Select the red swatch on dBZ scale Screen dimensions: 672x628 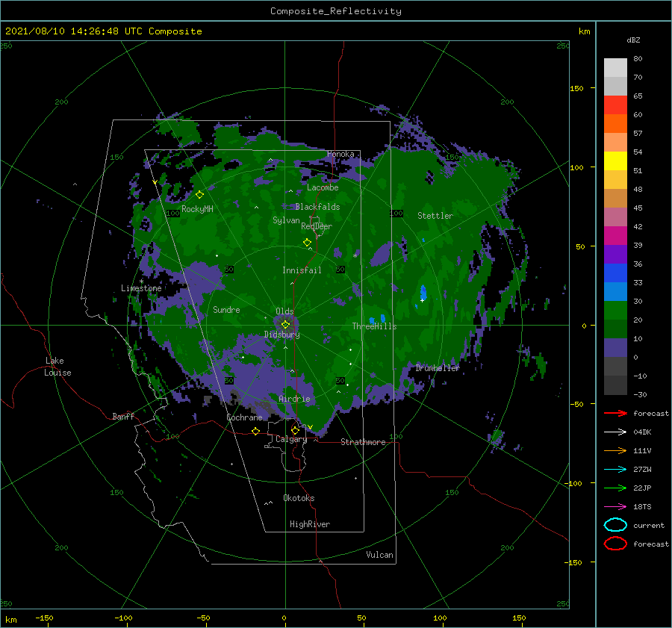pos(615,105)
